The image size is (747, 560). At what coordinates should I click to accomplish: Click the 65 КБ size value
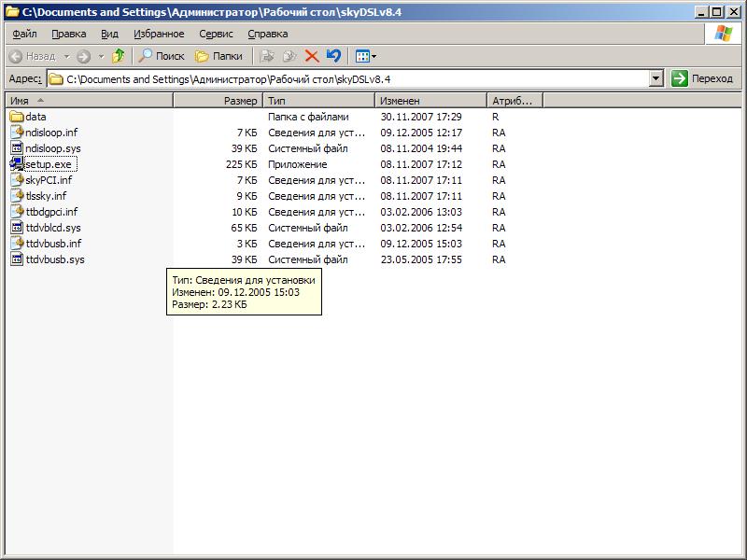point(244,228)
